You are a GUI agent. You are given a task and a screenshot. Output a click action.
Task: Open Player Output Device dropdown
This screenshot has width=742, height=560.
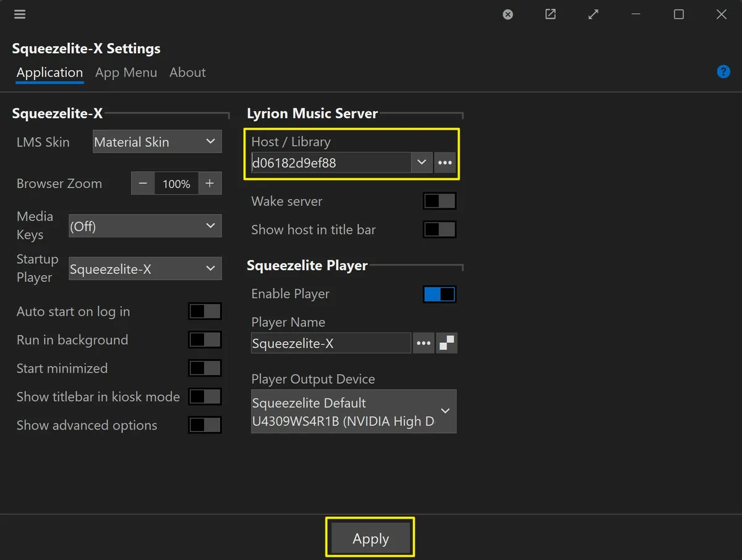[x=354, y=411]
